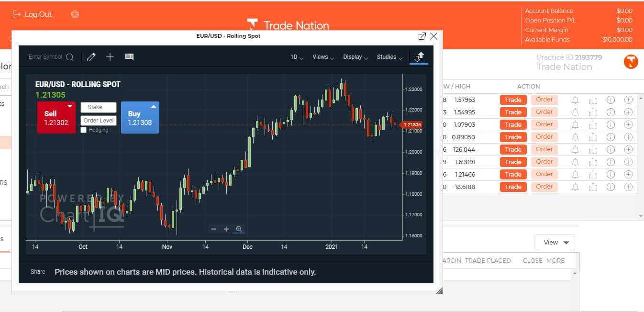This screenshot has height=312, width=644.
Task: Open the chart comment bubble icon
Action: tap(129, 57)
